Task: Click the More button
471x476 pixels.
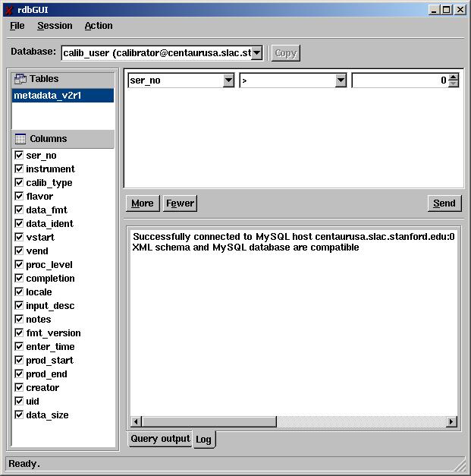Action: tap(142, 203)
